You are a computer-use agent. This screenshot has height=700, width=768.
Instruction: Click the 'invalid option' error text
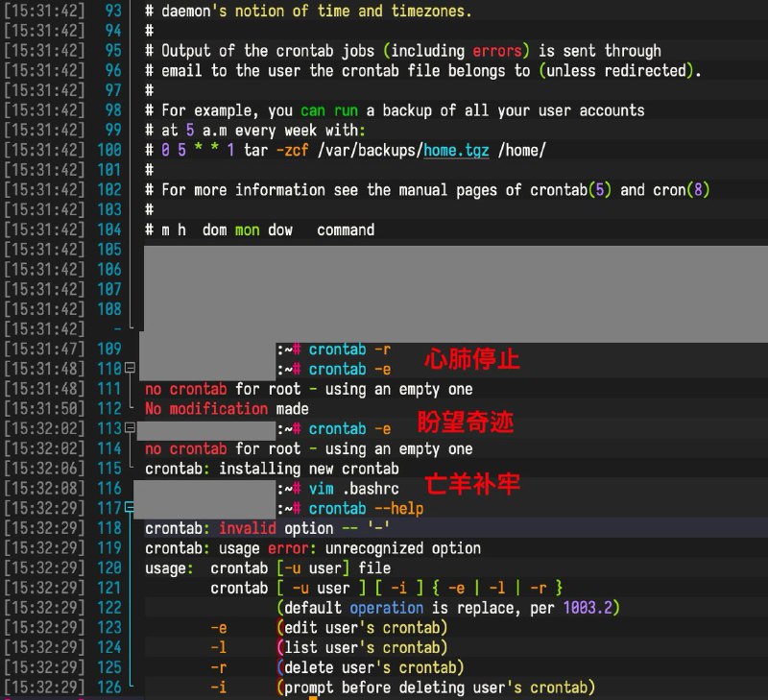pyautogui.click(x=276, y=528)
